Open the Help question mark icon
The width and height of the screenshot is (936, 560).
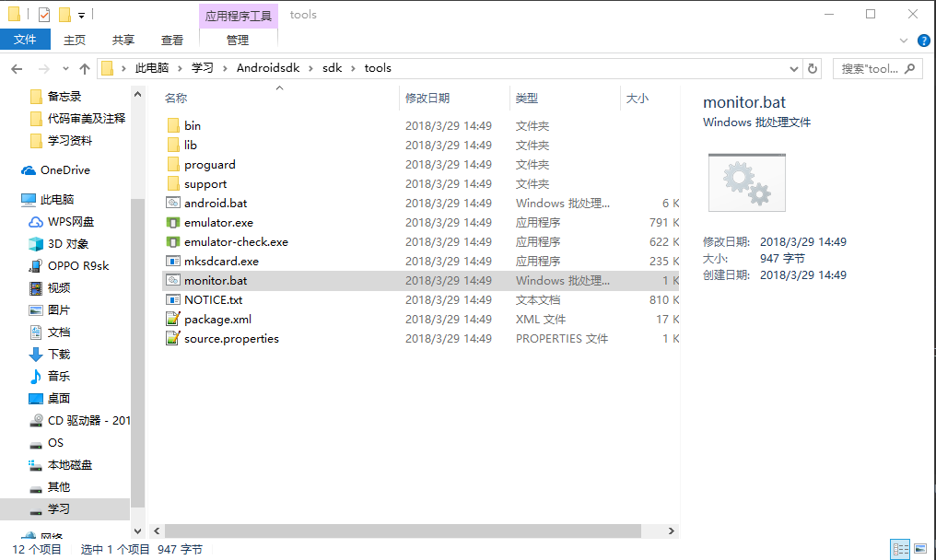(923, 41)
